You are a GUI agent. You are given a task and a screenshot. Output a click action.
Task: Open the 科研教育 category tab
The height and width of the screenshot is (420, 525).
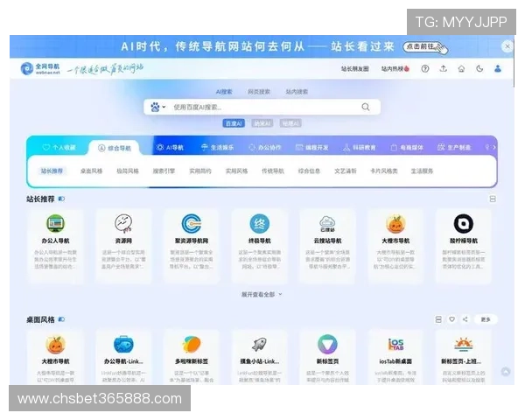(x=360, y=147)
